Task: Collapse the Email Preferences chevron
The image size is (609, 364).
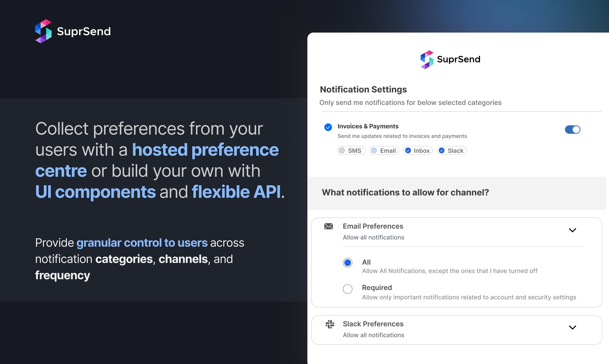Action: (x=572, y=230)
